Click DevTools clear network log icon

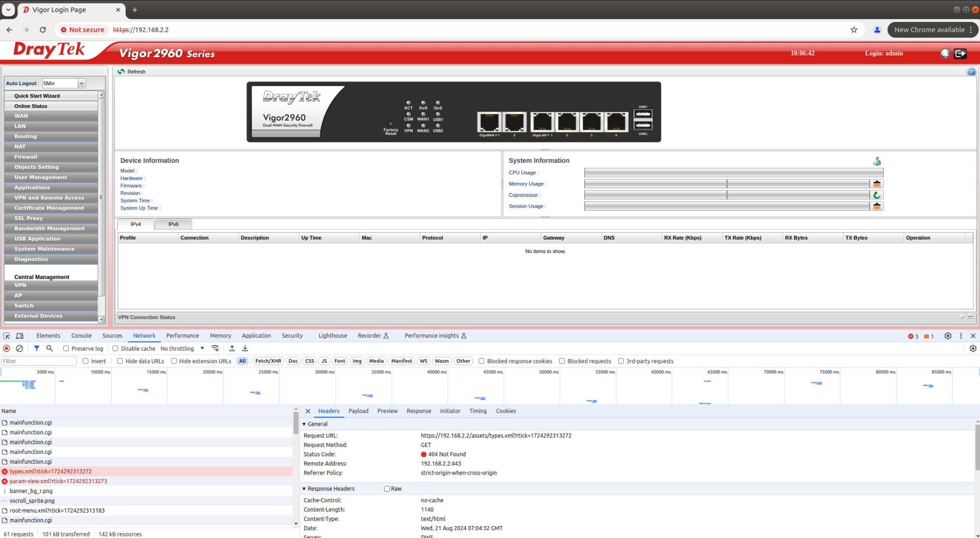pyautogui.click(x=19, y=348)
